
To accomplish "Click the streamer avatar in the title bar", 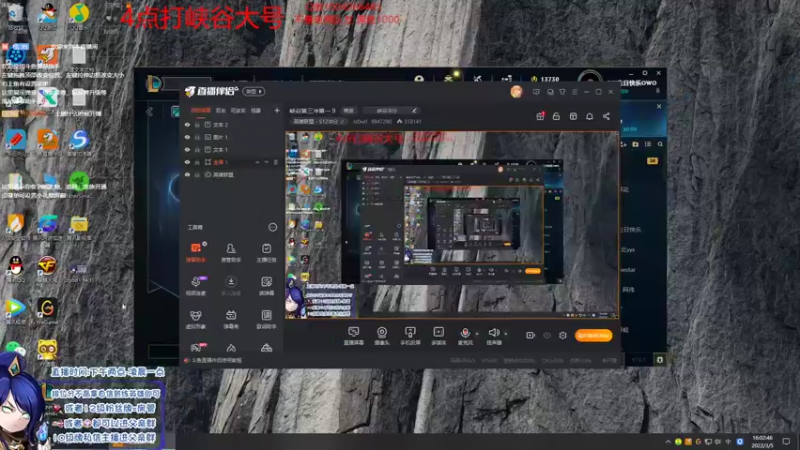I will [516, 92].
